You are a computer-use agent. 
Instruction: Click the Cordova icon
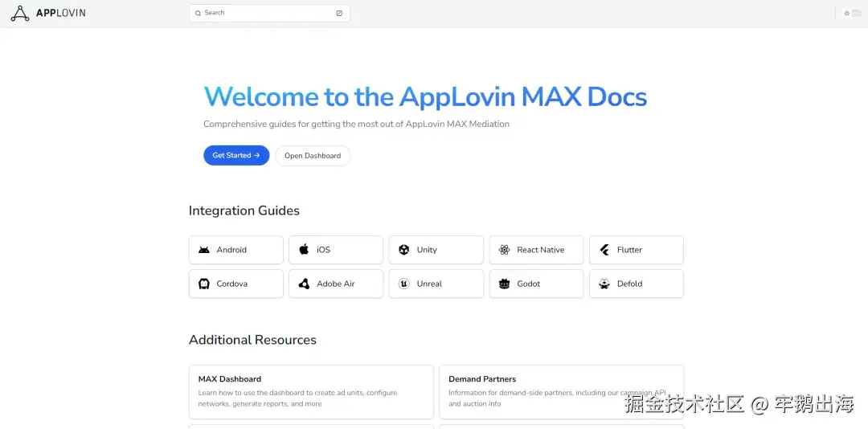[203, 284]
